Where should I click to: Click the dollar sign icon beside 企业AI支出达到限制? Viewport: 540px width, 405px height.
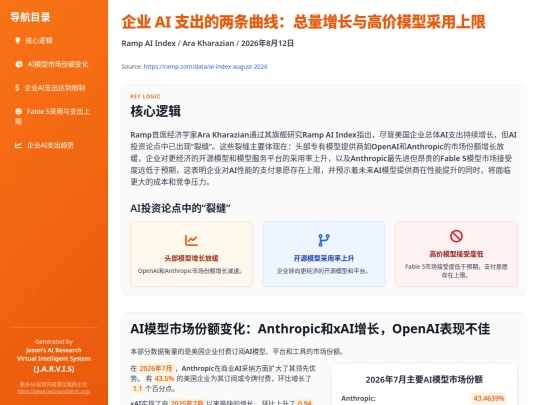tap(17, 87)
